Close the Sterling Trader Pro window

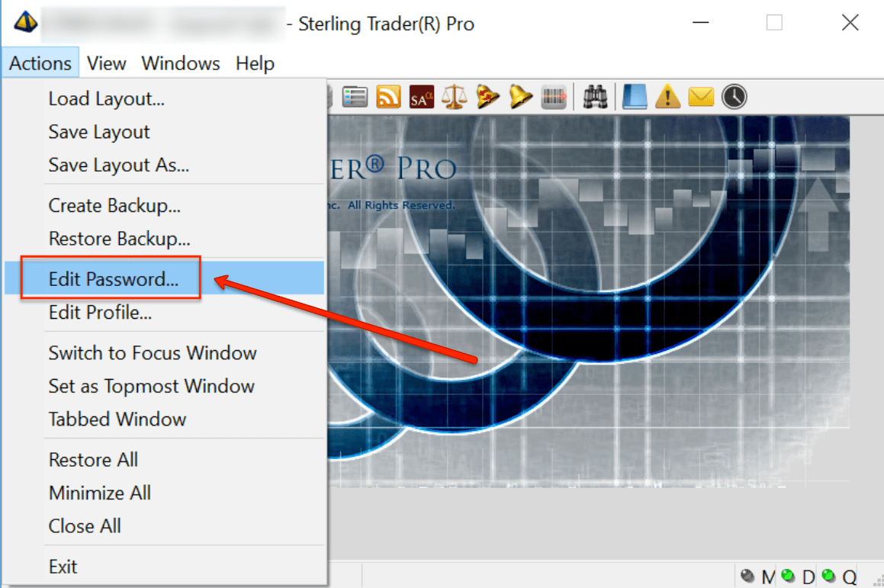[850, 23]
